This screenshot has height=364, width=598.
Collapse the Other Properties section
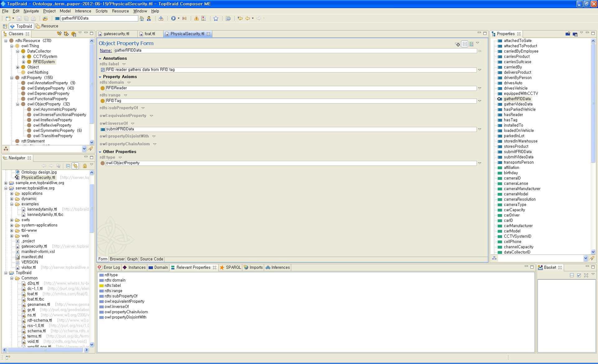tap(100, 152)
